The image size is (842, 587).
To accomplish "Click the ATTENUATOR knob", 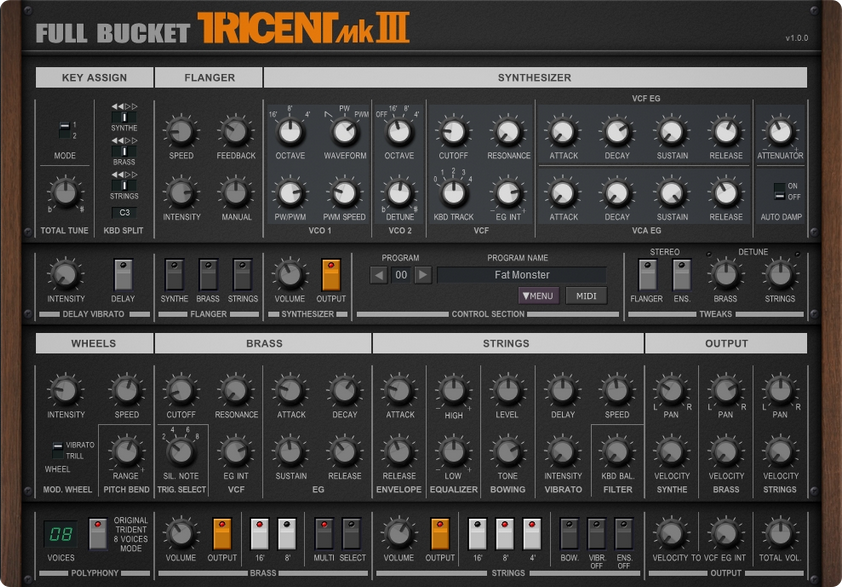I will 780,132.
